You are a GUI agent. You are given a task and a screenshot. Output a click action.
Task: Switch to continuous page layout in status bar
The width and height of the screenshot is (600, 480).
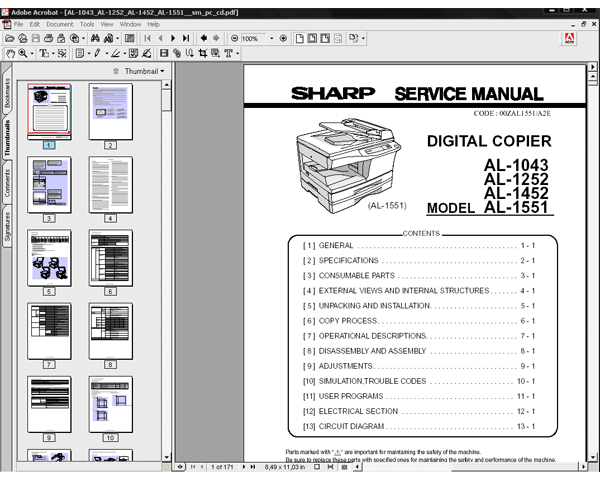(330, 467)
